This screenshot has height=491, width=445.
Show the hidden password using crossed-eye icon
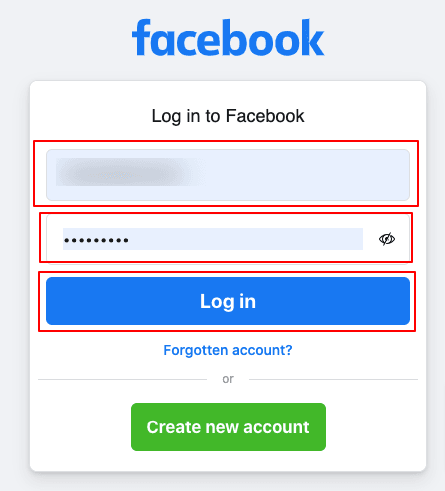387,239
